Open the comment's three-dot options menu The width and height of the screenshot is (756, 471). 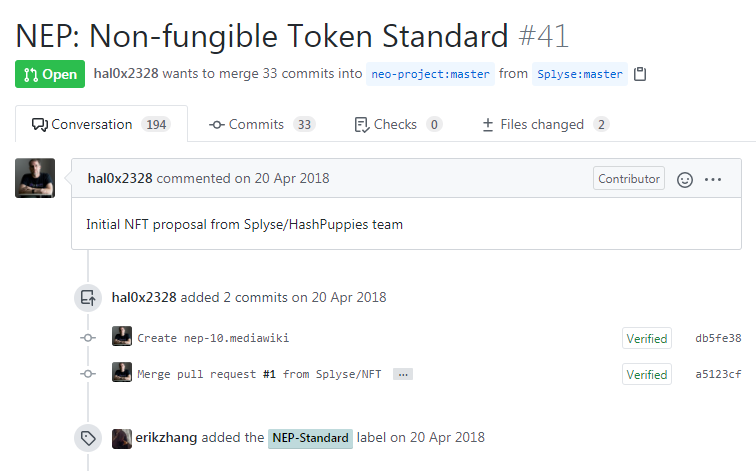[x=713, y=179]
